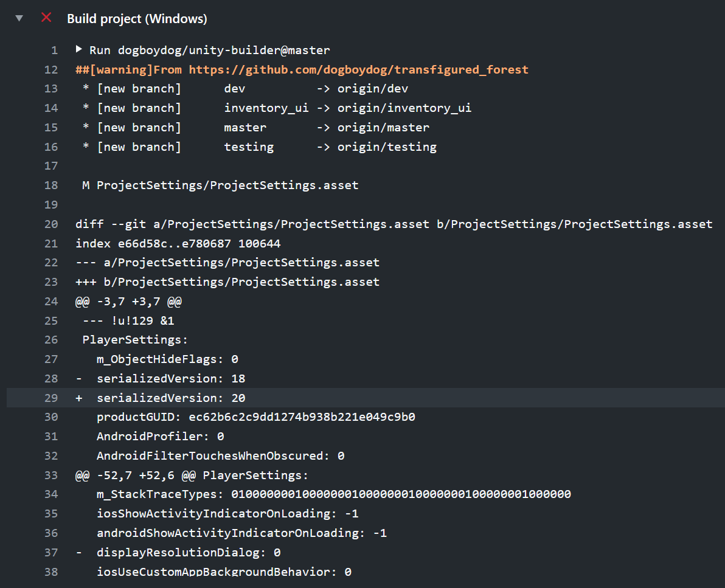Screen dimensions: 725x588
Task: Select removed 'displayResolutionDialog: 0' line
Action: pos(178,552)
